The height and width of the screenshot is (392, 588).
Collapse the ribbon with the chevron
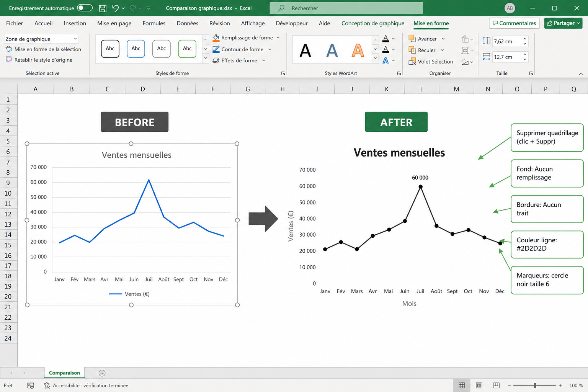point(581,74)
